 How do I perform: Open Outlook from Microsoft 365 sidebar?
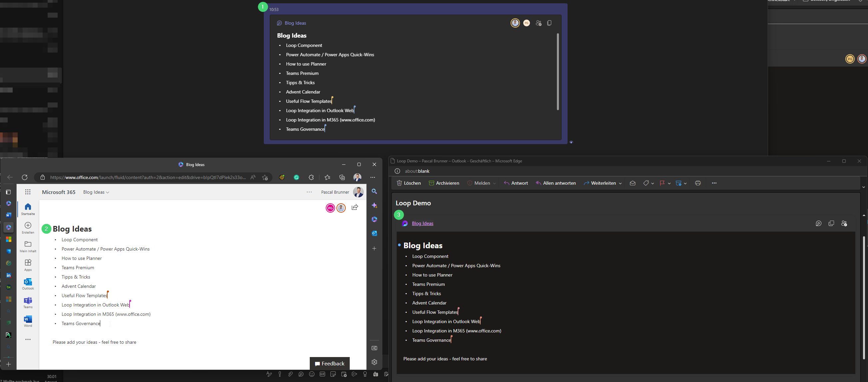click(x=28, y=284)
